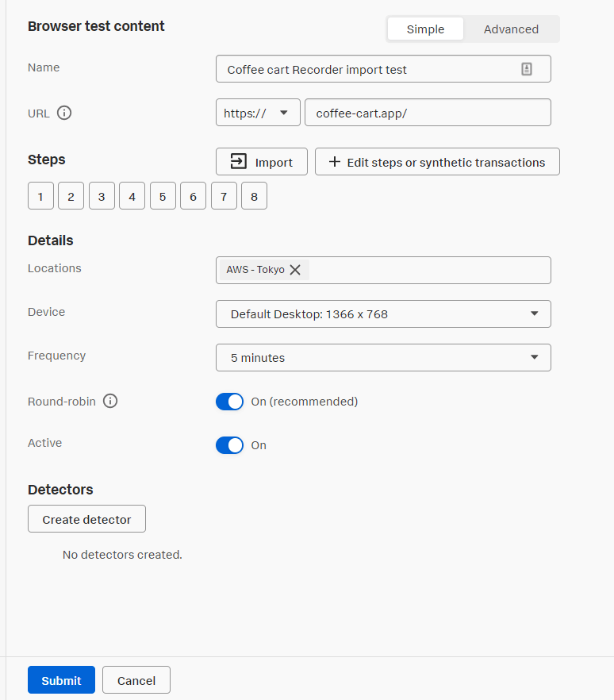Viewport: 614px width, 700px height.
Task: Switch to the Advanced tab
Action: coord(511,29)
